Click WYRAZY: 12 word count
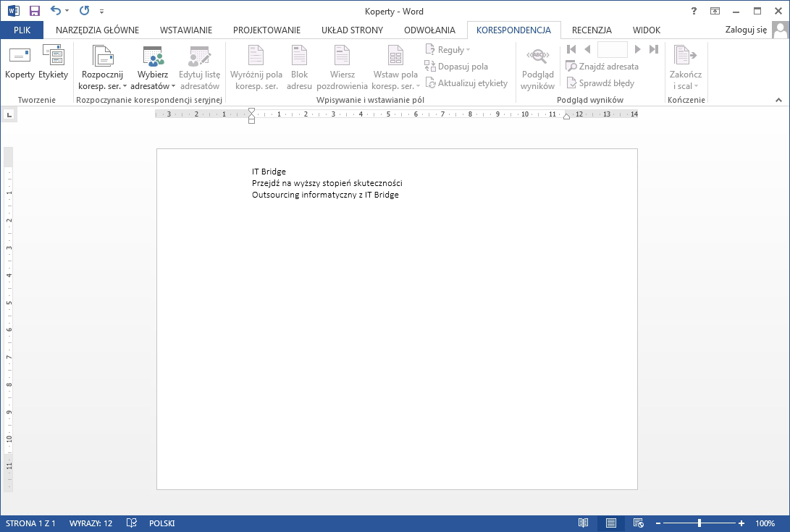The image size is (790, 532). point(91,523)
